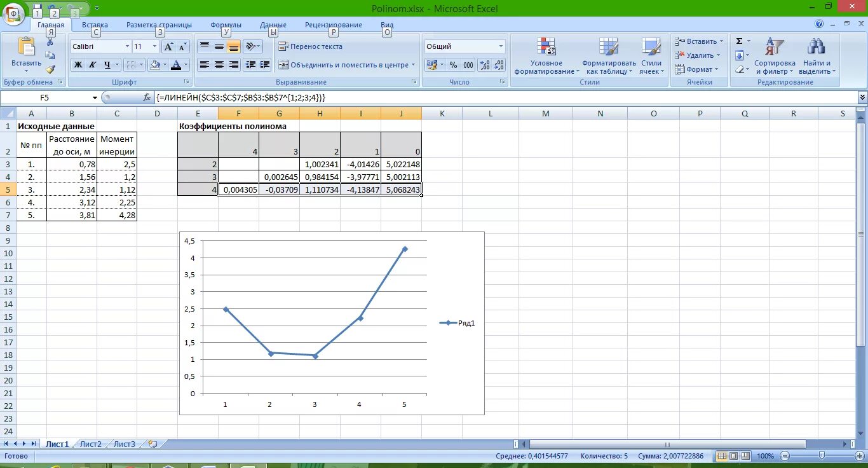Viewport: 868px width, 468px height.
Task: Open font color A dropdown
Action: (x=186, y=65)
